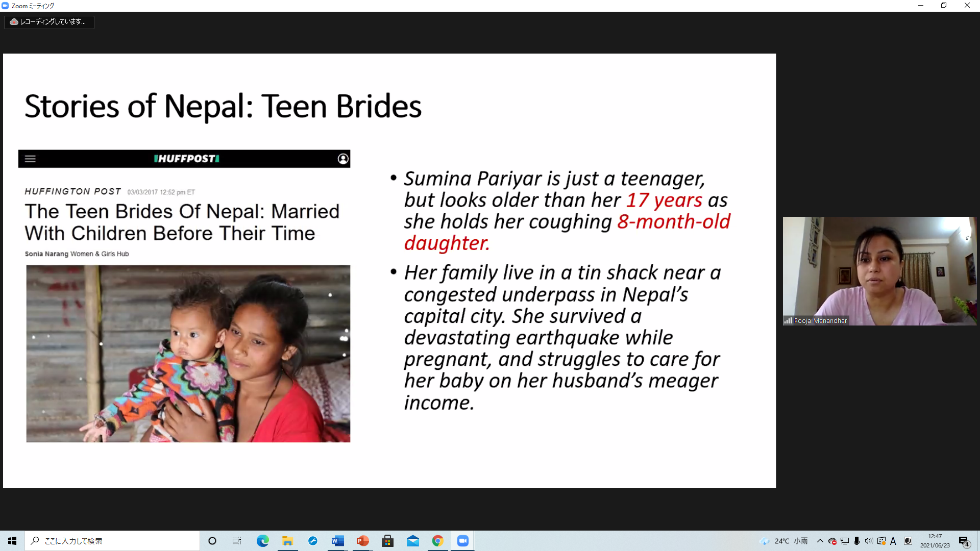Click the Show Desktop strip at the taskbar's right end
The height and width of the screenshot is (551, 980).
point(978,541)
